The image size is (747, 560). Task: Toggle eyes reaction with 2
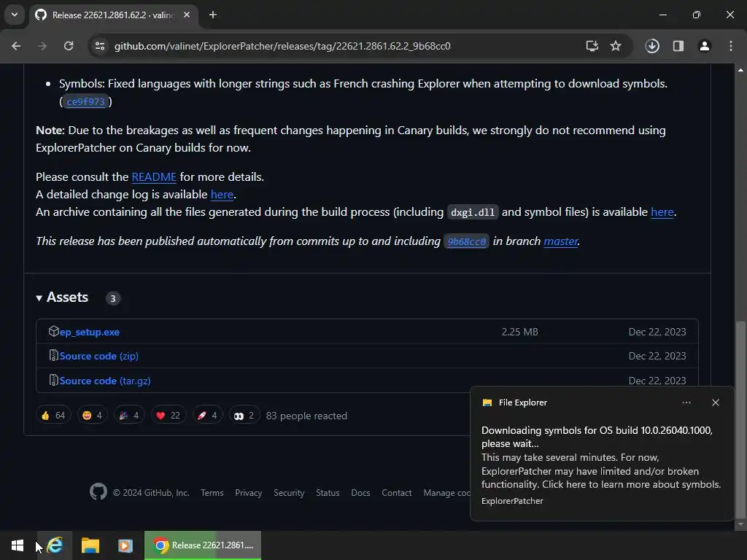[x=244, y=416]
